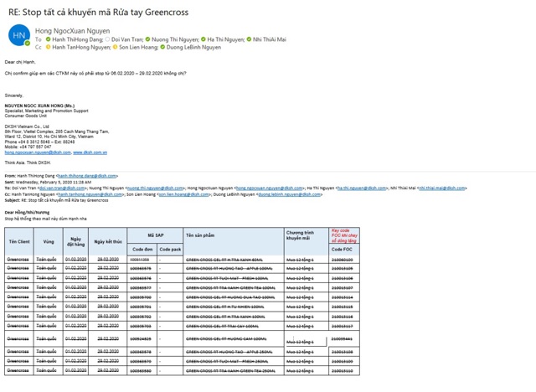Click presence icon beside Son Lien Hoang
This screenshot has height=392, width=536.
tap(116, 48)
